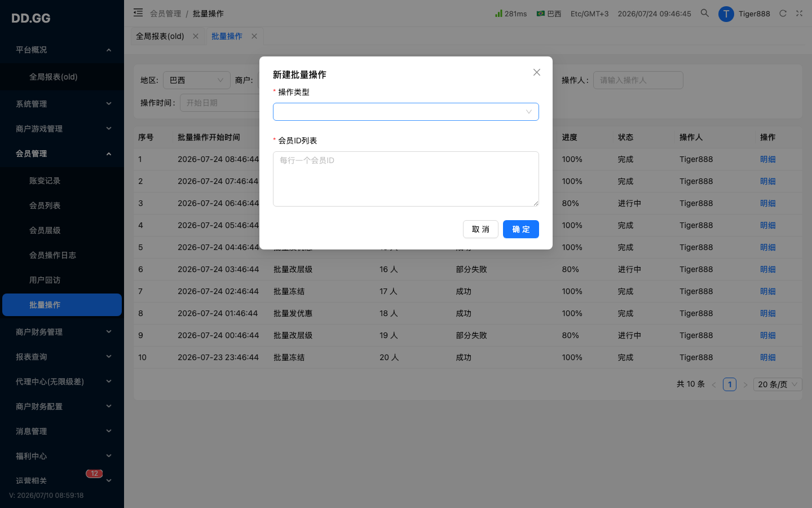812x508 pixels.
Task: Expand the 代理中心(无限级差) sidebar menu
Action: click(x=62, y=382)
